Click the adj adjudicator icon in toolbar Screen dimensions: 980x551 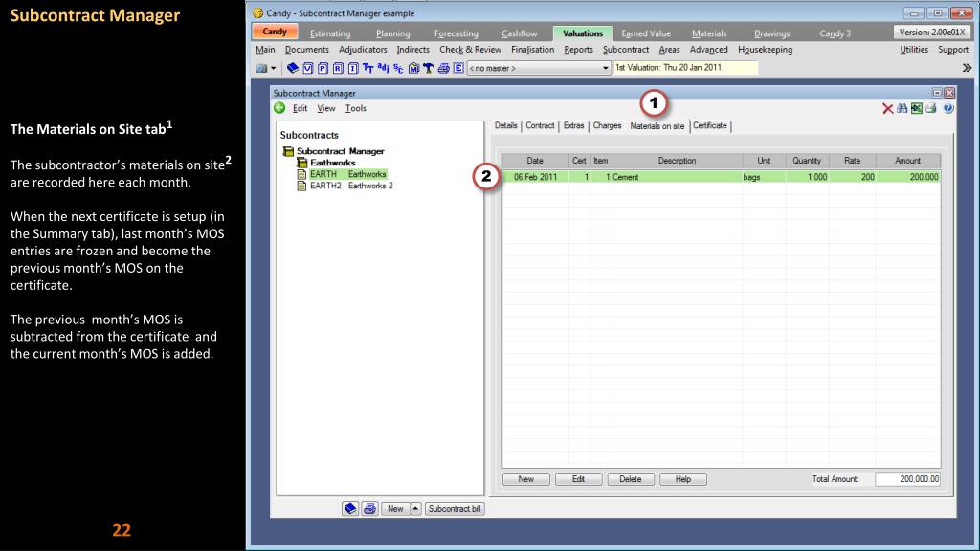pyautogui.click(x=383, y=68)
